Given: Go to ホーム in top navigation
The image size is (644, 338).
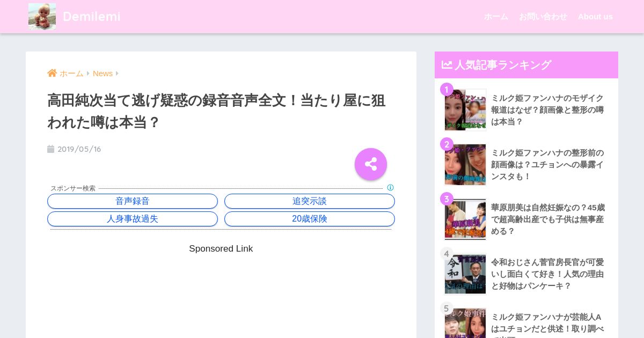Looking at the screenshot, I should (496, 17).
